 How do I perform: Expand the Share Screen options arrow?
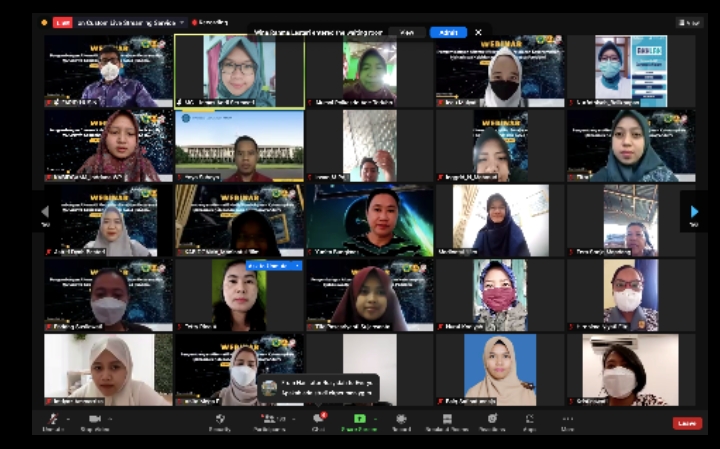tap(376, 419)
